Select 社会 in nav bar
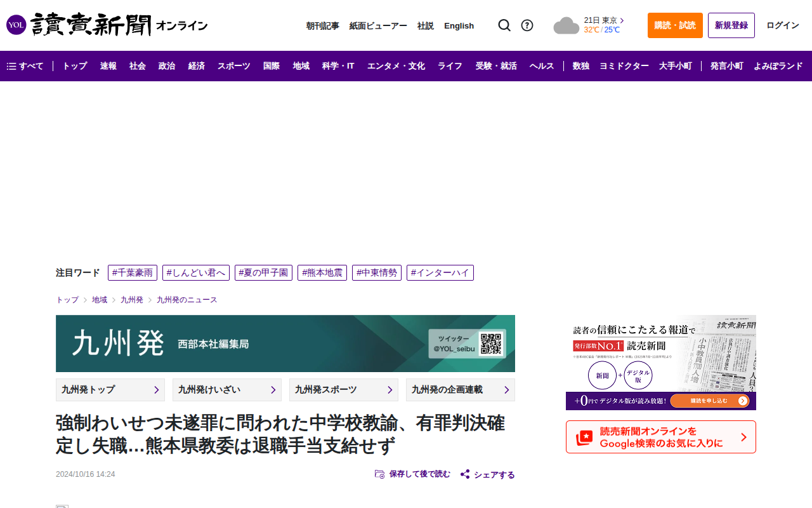 coord(138,66)
